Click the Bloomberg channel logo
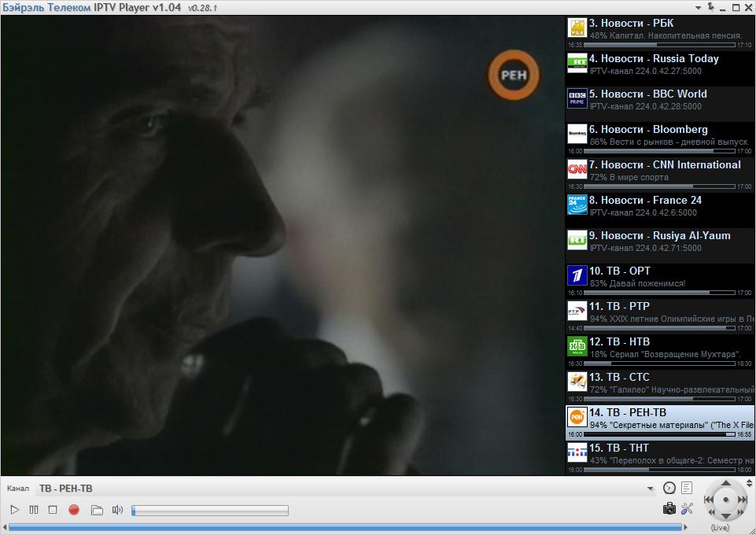Screen dimensions: 756x535 [577, 134]
